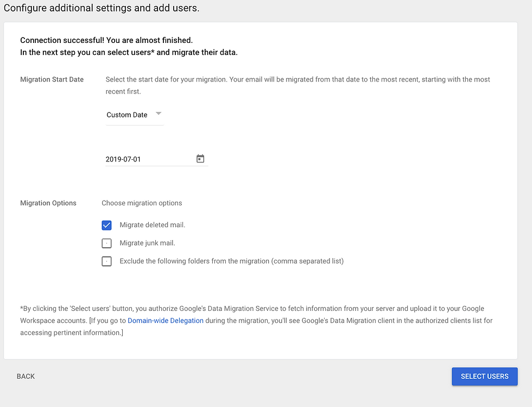532x407 pixels.
Task: Open the Domain-wide Delegation link
Action: click(x=166, y=321)
